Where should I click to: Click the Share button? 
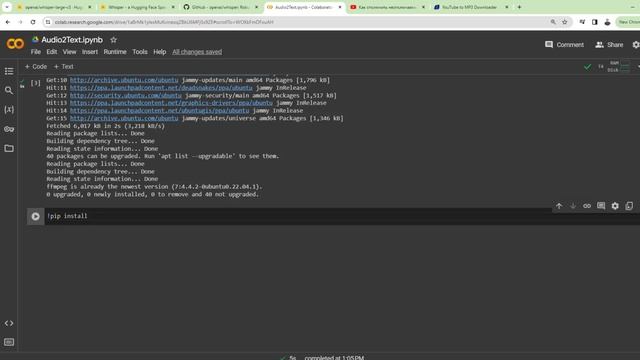tap(609, 44)
